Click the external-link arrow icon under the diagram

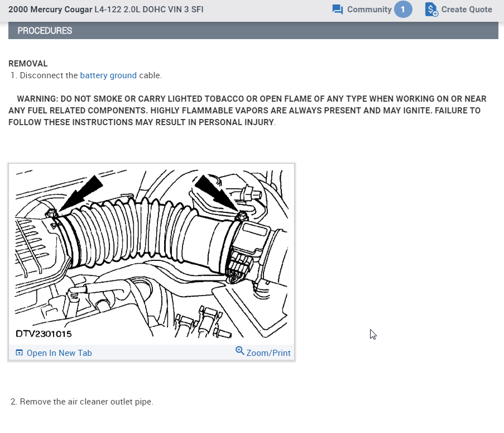click(x=19, y=353)
